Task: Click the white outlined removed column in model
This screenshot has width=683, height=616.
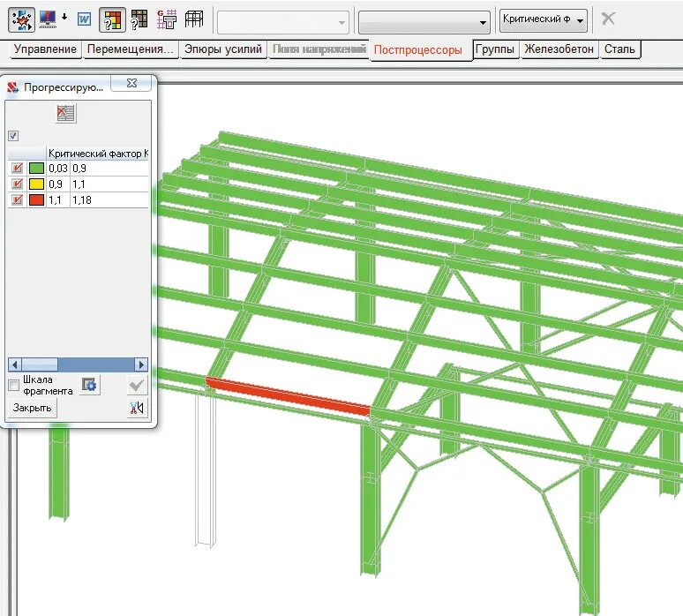Action: (205, 469)
